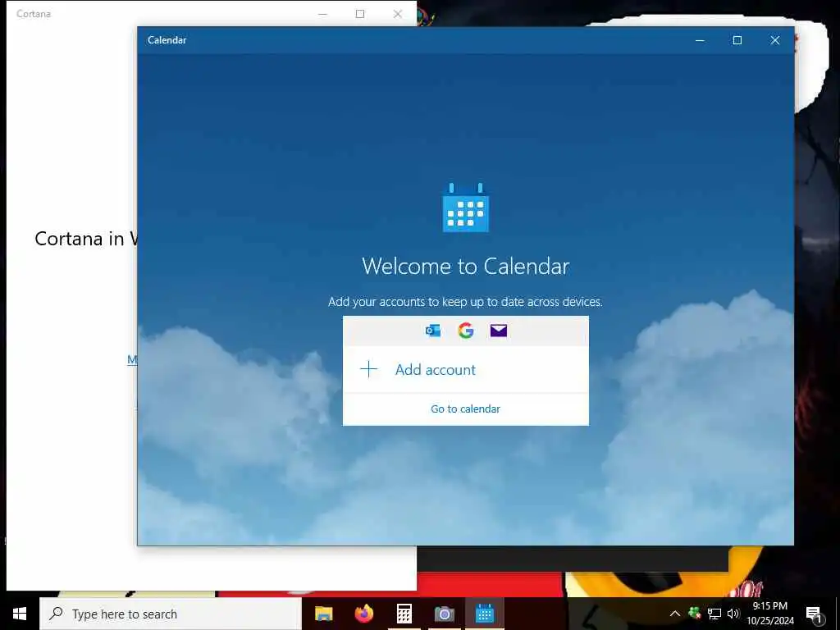
Task: Launch Firefox from the taskbar
Action: pos(363,614)
